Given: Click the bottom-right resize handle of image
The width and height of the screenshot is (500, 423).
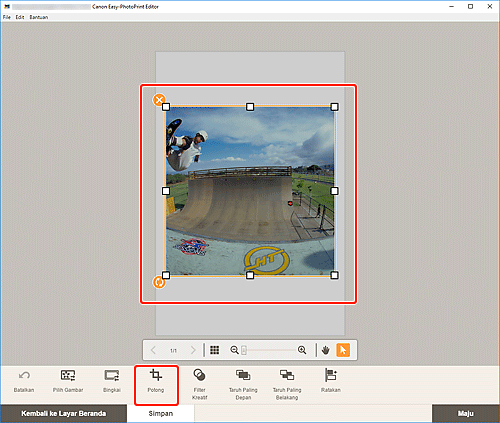Looking at the screenshot, I should point(334,275).
